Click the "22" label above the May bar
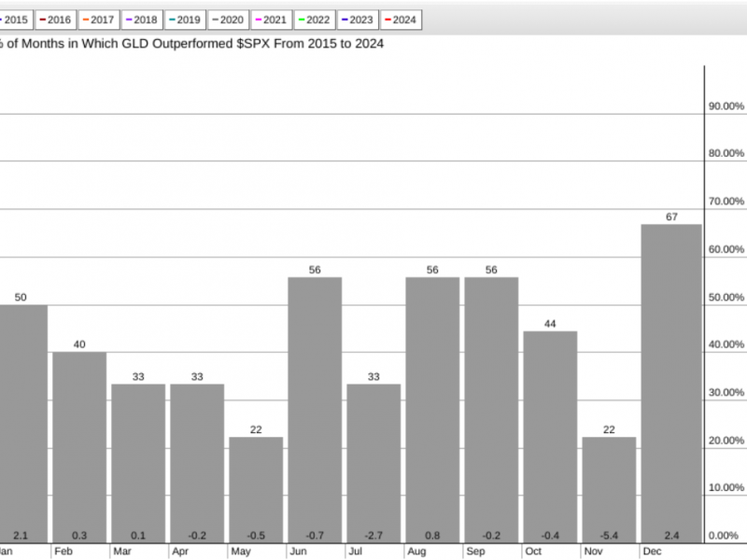Screen dimensions: 747x560 (x=256, y=429)
